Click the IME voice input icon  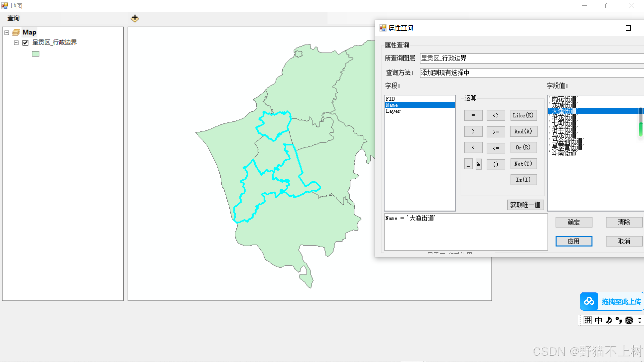point(608,320)
